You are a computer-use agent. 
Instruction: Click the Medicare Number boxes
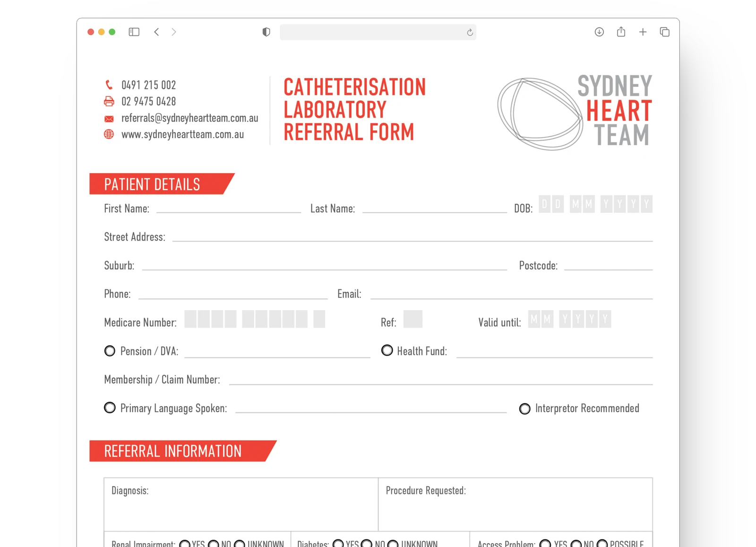point(255,319)
